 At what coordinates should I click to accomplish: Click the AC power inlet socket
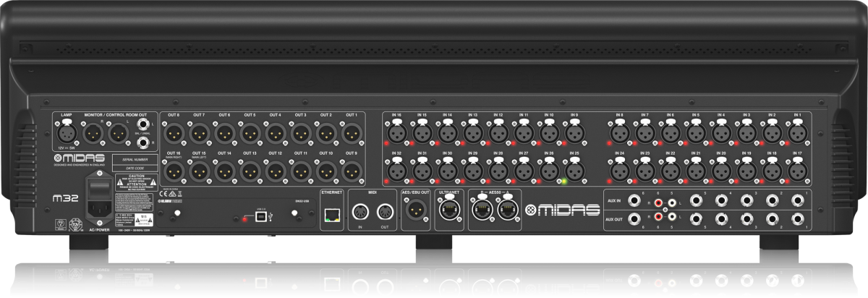[100, 209]
